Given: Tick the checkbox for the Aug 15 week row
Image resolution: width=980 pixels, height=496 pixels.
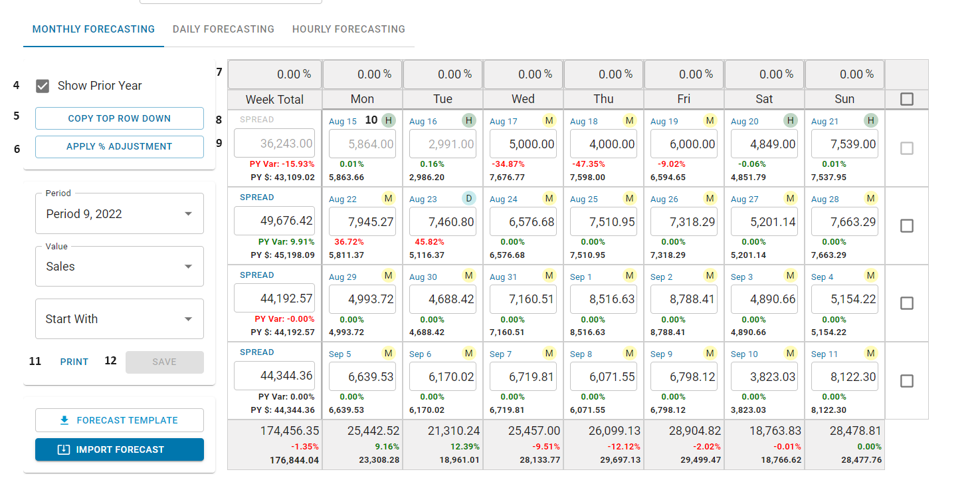Looking at the screenshot, I should (x=906, y=148).
